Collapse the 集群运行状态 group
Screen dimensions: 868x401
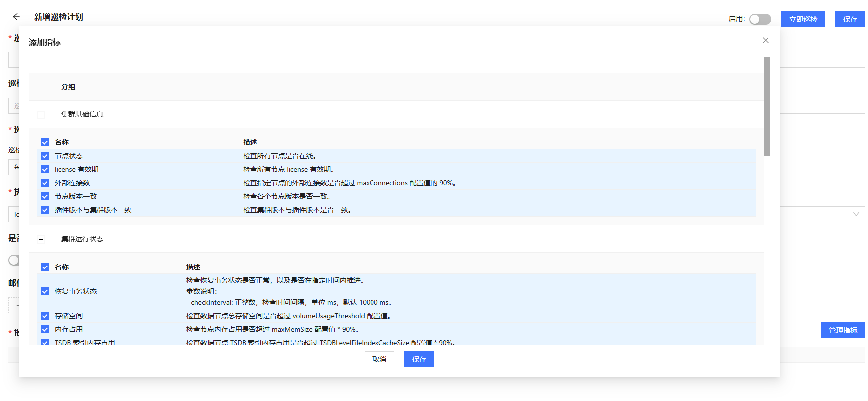[41, 239]
